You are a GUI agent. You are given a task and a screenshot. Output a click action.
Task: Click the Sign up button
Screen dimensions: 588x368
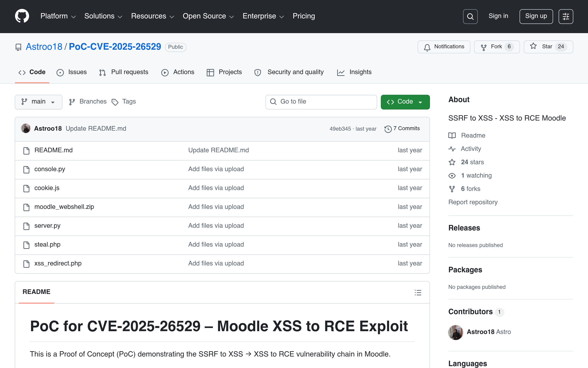click(x=536, y=16)
